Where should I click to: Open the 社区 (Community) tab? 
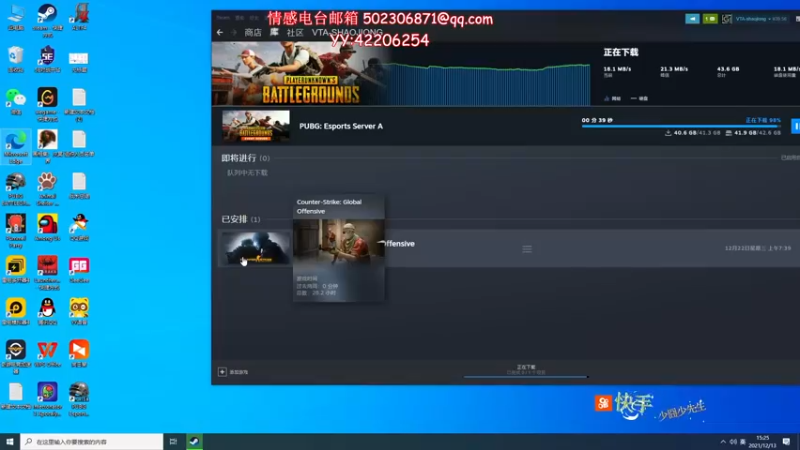click(295, 33)
